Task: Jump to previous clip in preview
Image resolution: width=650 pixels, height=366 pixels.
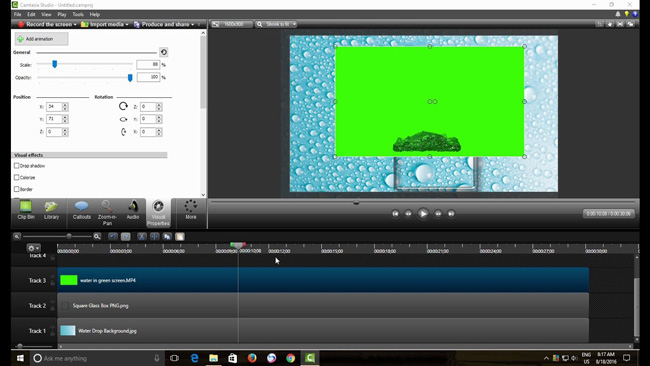Action: coord(395,213)
